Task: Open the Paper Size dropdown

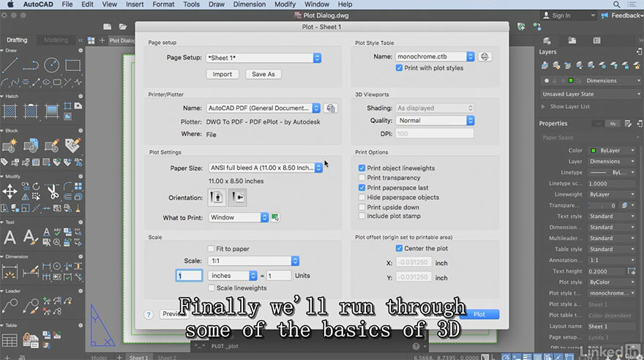Action: (x=266, y=168)
